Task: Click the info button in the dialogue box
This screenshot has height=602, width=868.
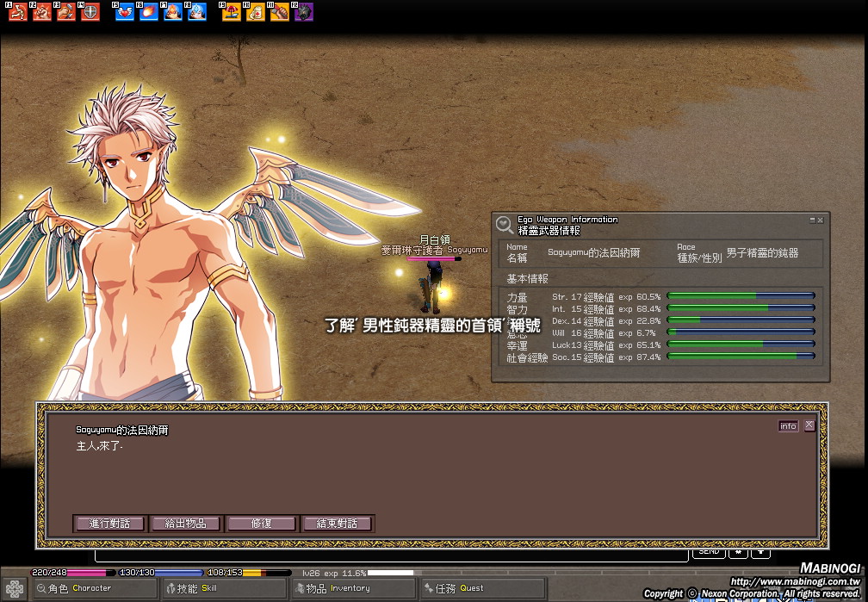Action: 788,426
